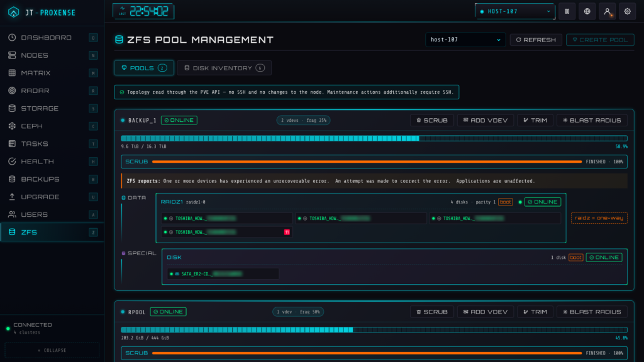This screenshot has width=644, height=362.
Task: Open the settings gear icon
Action: [x=628, y=11]
